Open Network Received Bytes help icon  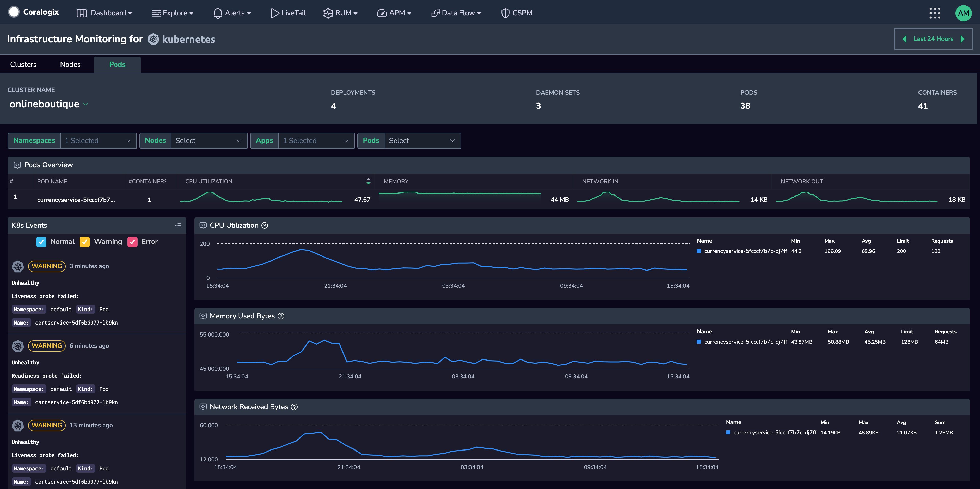(x=295, y=407)
